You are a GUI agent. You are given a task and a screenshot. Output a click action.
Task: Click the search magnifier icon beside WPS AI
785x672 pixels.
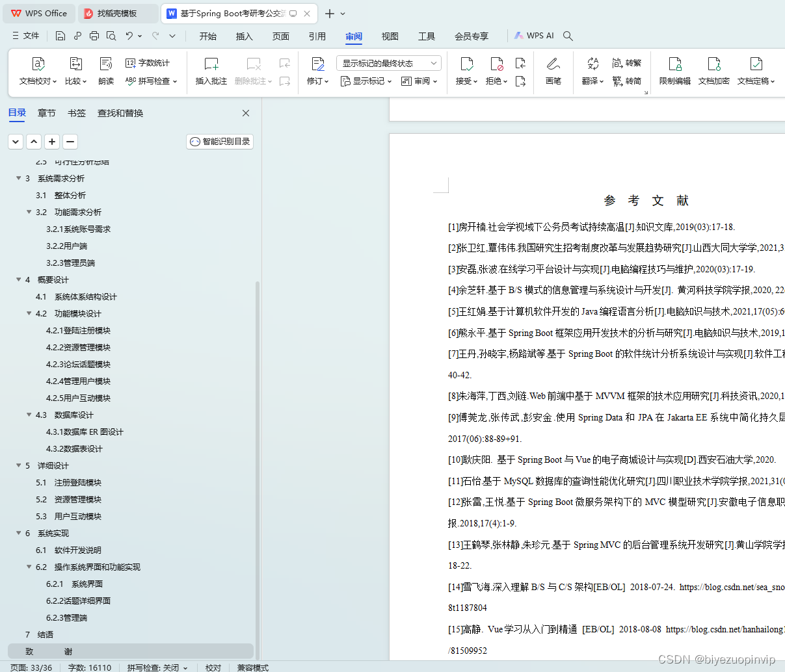tap(568, 36)
